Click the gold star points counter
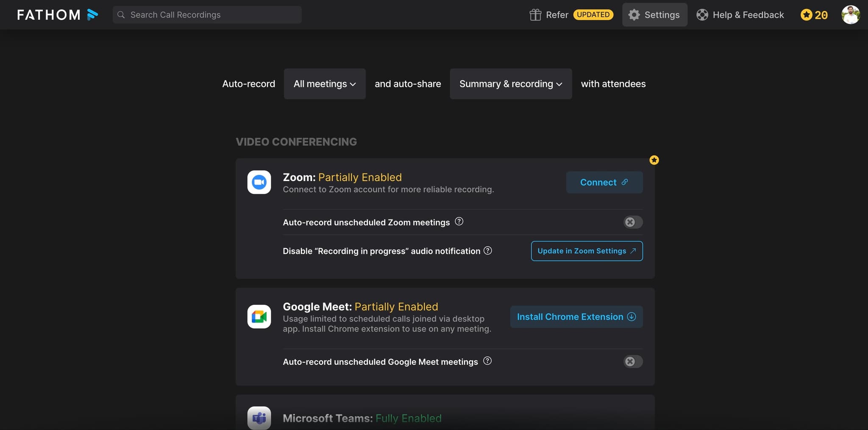868x430 pixels. coord(814,15)
